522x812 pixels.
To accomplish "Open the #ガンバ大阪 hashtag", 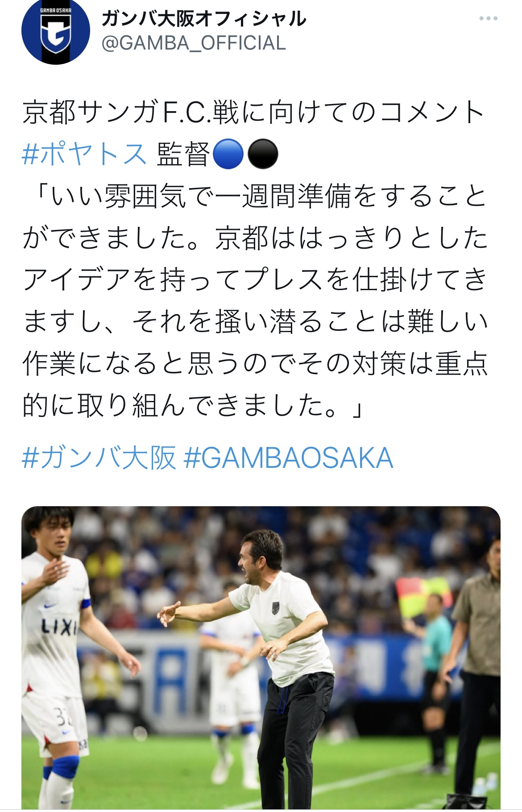I will 99,458.
